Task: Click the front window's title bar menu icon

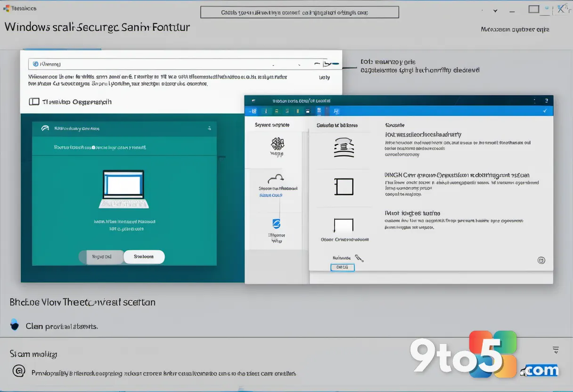Action: click(253, 101)
